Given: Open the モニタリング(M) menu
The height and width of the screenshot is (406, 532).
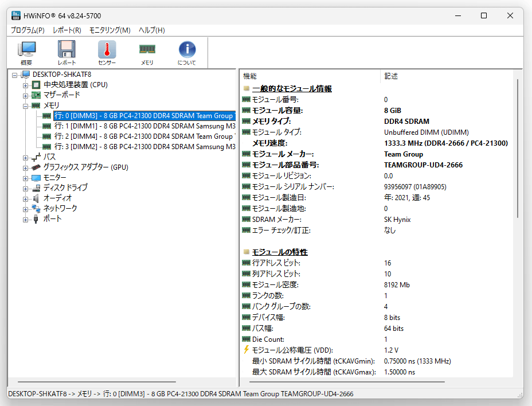Looking at the screenshot, I should tap(110, 30).
